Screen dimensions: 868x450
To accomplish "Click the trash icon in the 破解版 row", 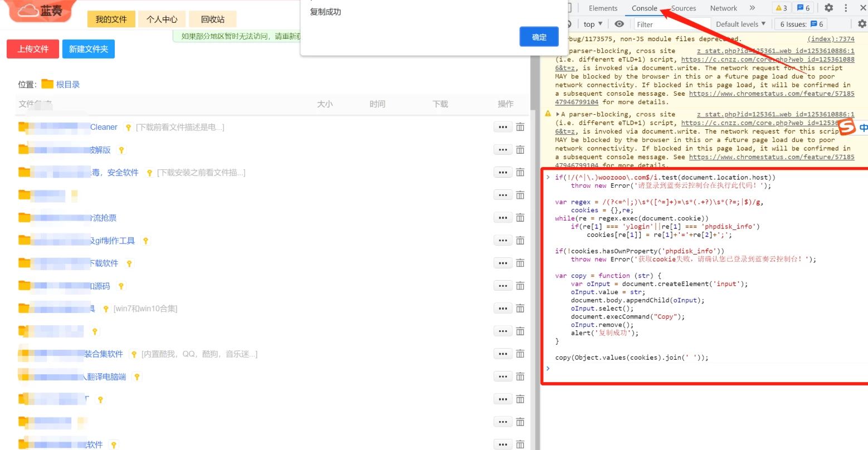I will pyautogui.click(x=520, y=150).
